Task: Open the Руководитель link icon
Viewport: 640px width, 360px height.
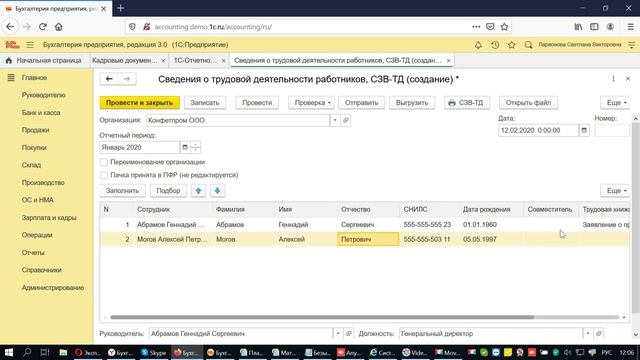Action: point(349,333)
